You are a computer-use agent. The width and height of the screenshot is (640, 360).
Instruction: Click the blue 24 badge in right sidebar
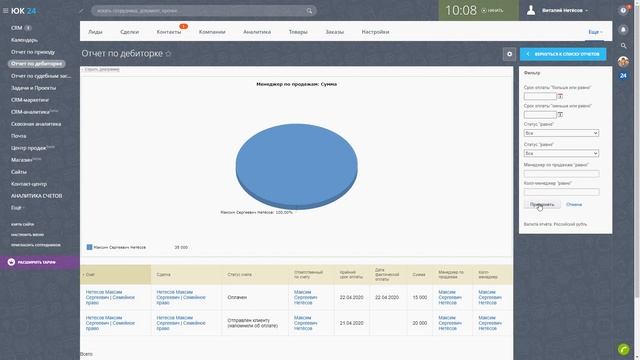(623, 76)
